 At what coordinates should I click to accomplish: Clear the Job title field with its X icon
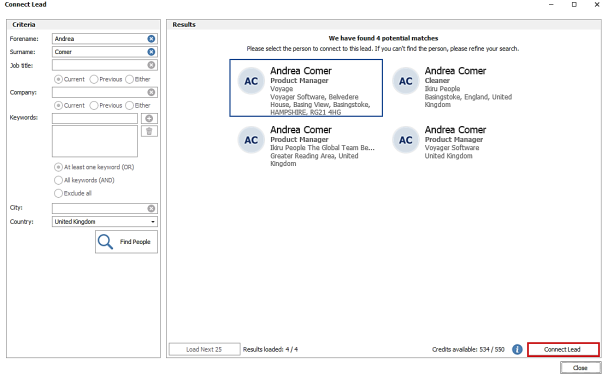[x=151, y=65]
